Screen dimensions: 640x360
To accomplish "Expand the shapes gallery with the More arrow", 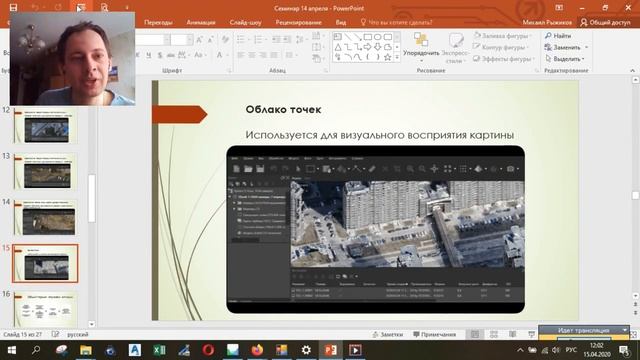I will pos(397,58).
